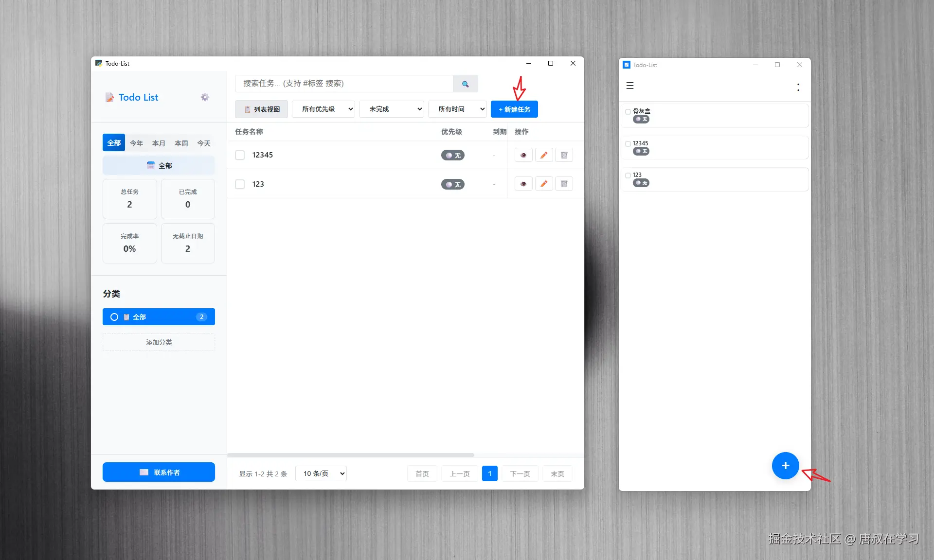This screenshot has width=934, height=560.
Task: Tick the 骨灰盒 task checkbox in small window
Action: pos(628,111)
